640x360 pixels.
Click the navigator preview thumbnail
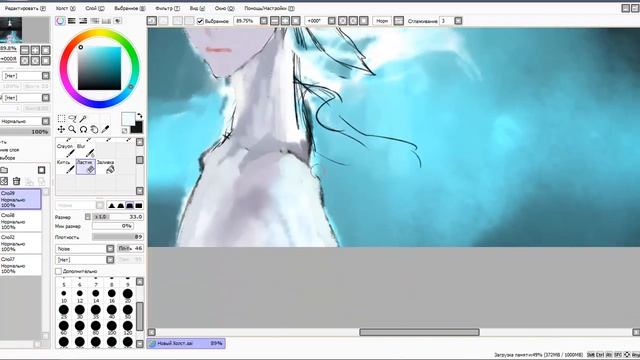(11, 29)
